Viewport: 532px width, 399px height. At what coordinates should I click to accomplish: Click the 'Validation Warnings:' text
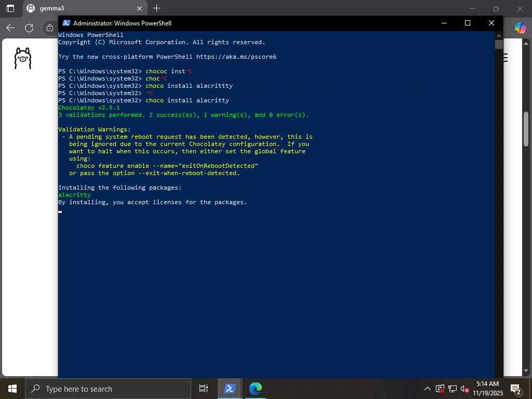coord(95,129)
